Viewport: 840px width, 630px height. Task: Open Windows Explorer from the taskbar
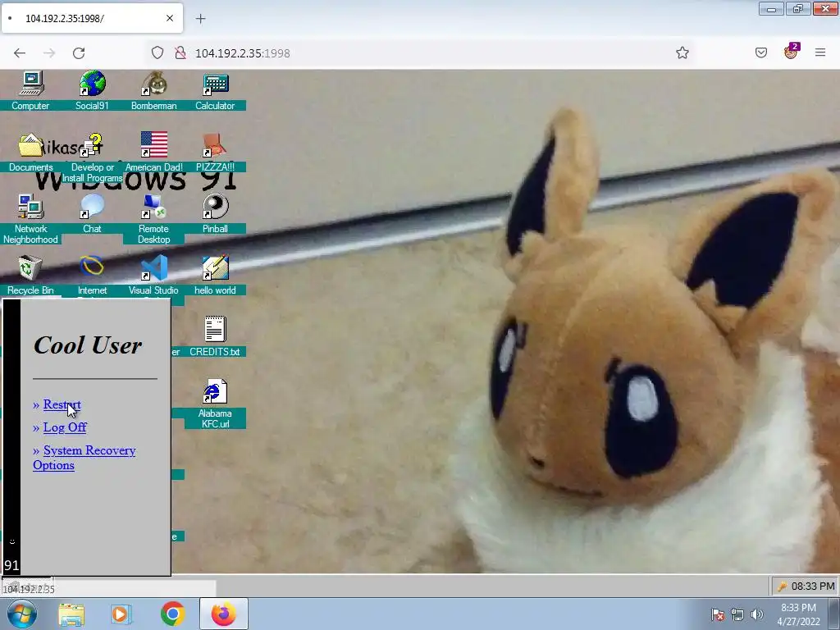(x=71, y=614)
